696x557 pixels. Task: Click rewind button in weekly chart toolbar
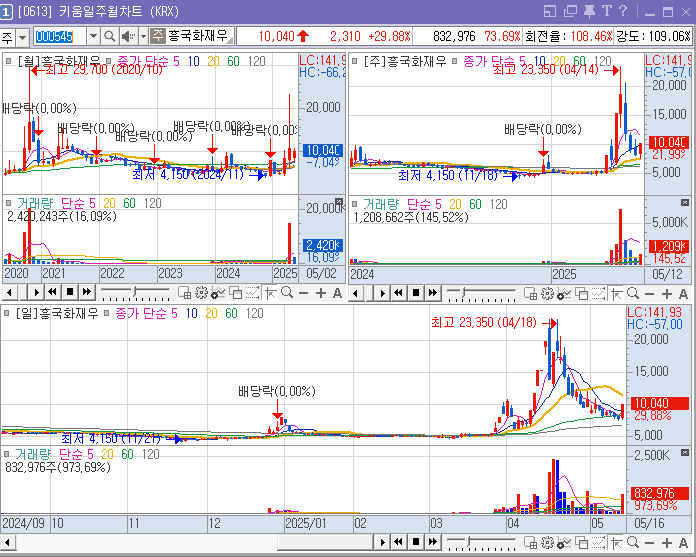pyautogui.click(x=398, y=293)
